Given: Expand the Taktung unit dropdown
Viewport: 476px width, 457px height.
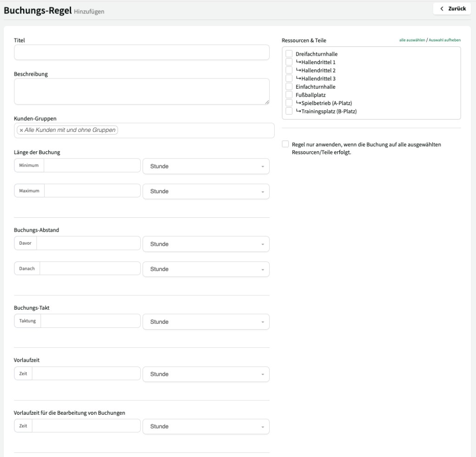Looking at the screenshot, I should coord(206,322).
